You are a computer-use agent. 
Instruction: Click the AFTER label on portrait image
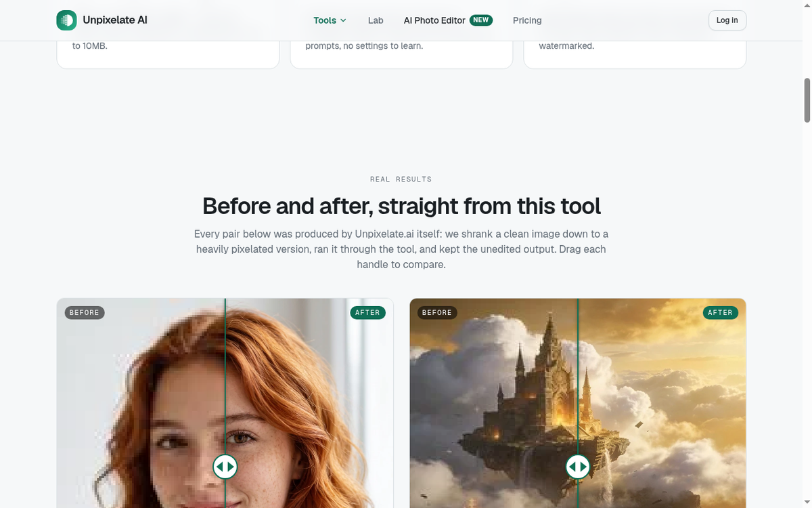[368, 312]
